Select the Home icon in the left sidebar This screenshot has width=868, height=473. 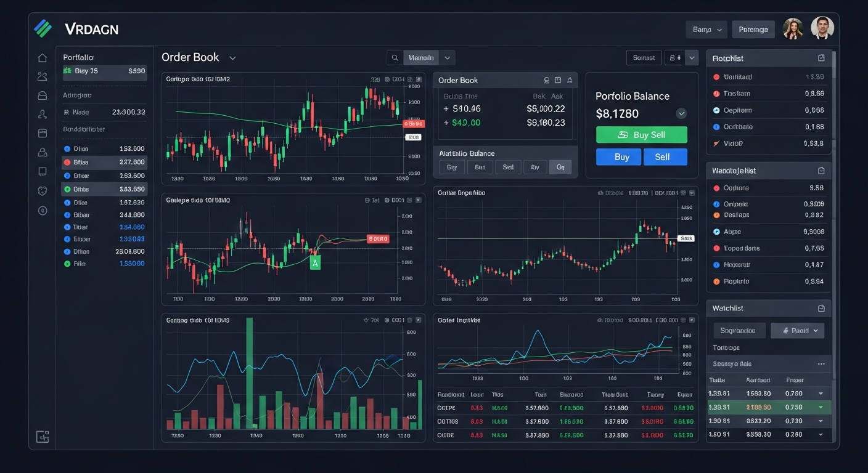click(43, 57)
